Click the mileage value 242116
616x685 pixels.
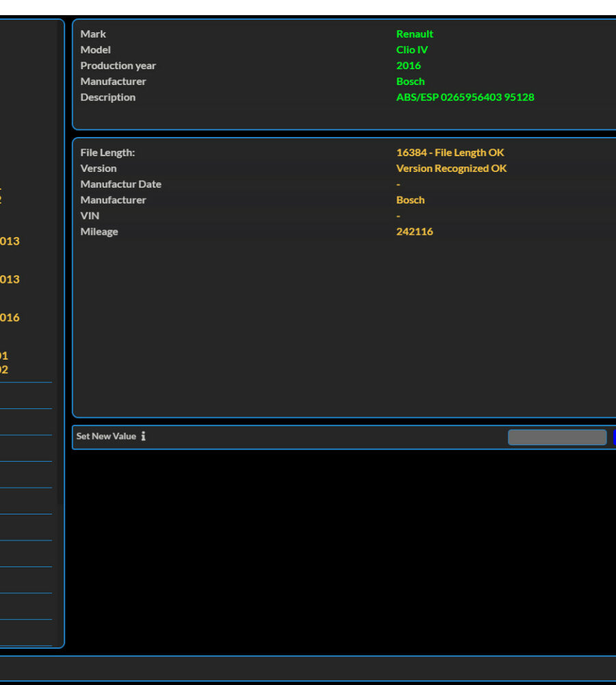pyautogui.click(x=414, y=232)
